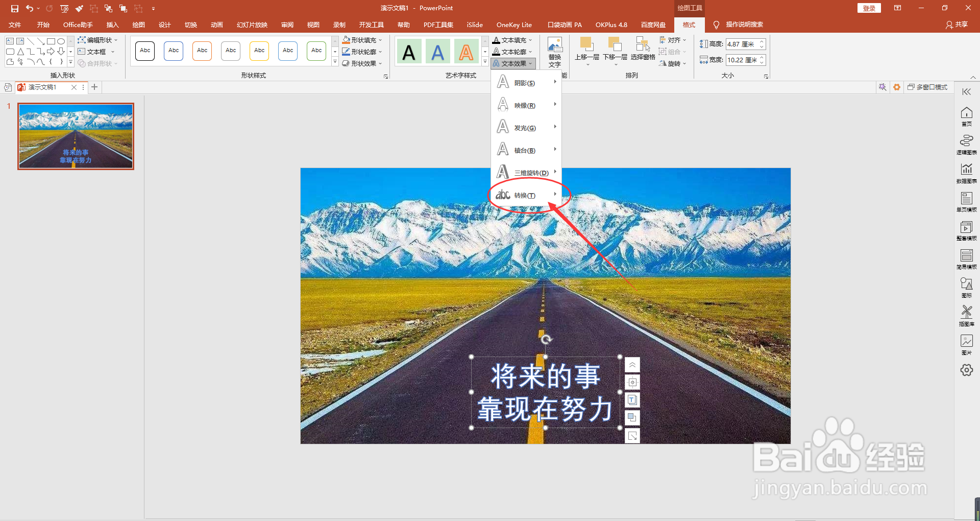This screenshot has width=980, height=521.
Task: Open Bevel (棱台) submenu
Action: 526,150
